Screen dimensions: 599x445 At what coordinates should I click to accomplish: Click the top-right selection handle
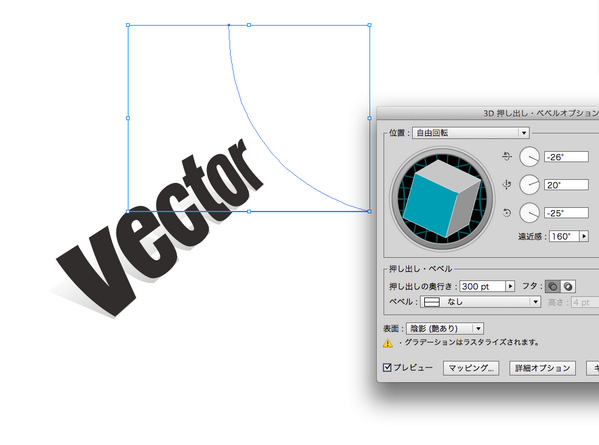[x=369, y=25]
